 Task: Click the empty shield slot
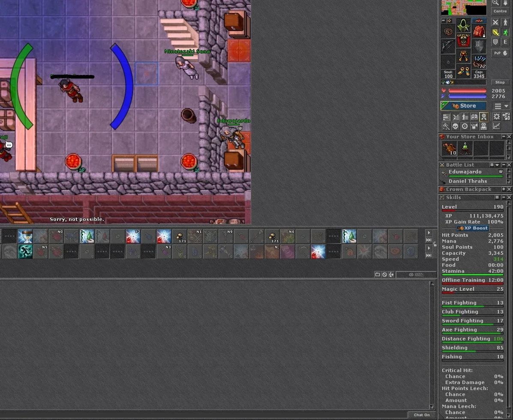click(479, 46)
